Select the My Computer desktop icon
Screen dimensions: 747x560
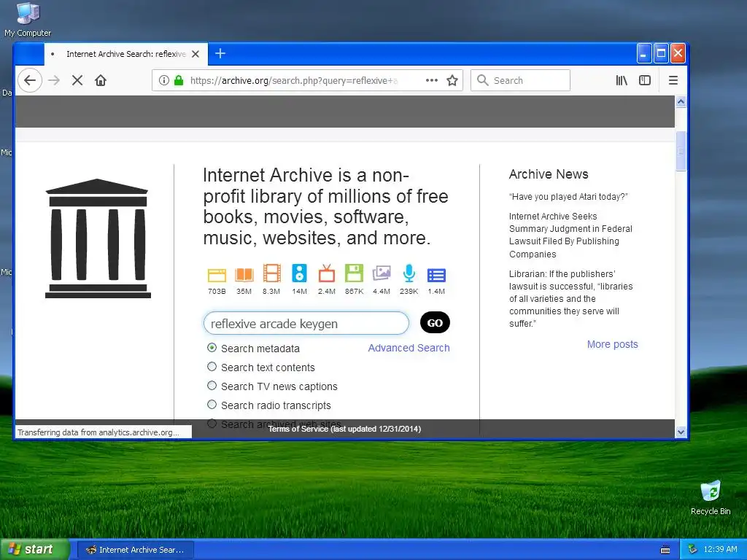pos(28,20)
